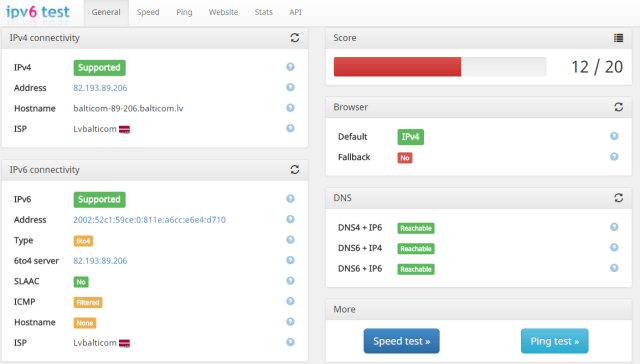
Task: Click the red score progress bar
Action: pos(397,67)
